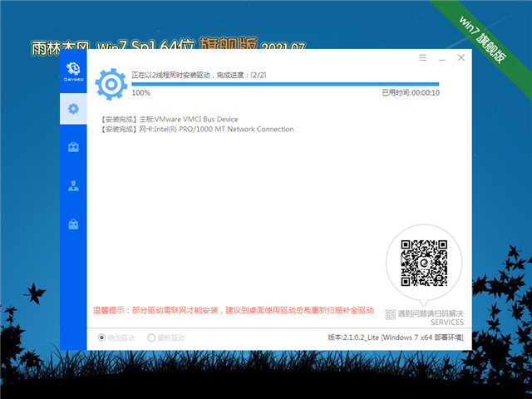The width and height of the screenshot is (532, 399).
Task: Click the elapsed time 00:00:10 text
Action: tap(411, 93)
